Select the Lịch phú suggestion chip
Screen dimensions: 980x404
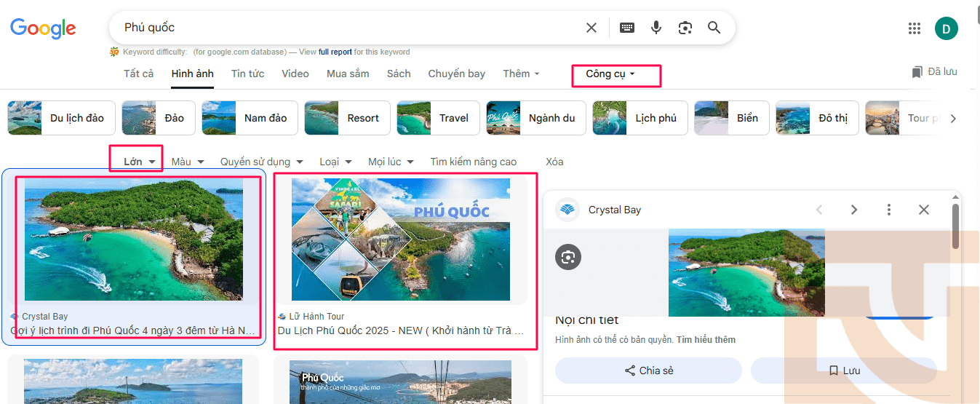click(x=640, y=118)
